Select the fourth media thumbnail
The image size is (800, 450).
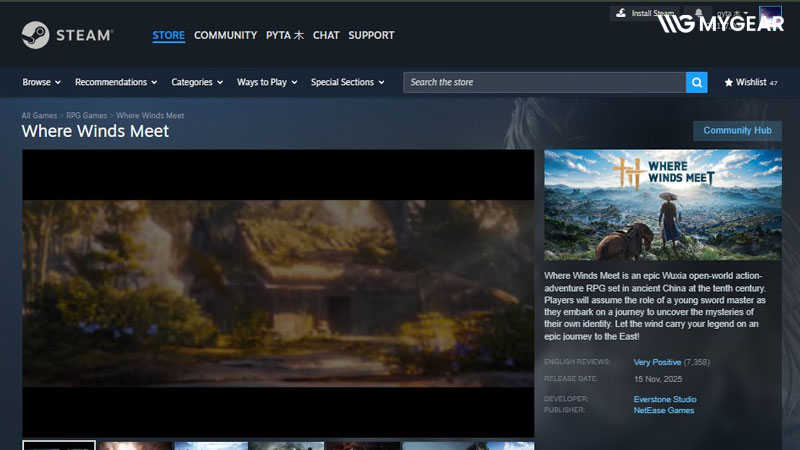coord(287,446)
